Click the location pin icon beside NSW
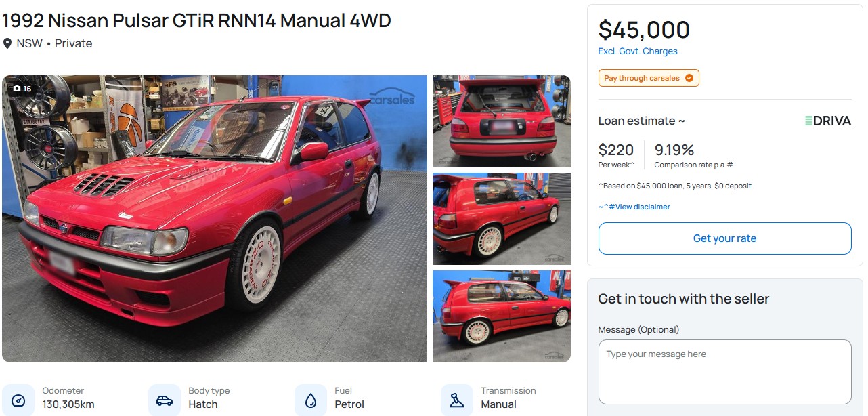The height and width of the screenshot is (416, 868). (x=7, y=43)
